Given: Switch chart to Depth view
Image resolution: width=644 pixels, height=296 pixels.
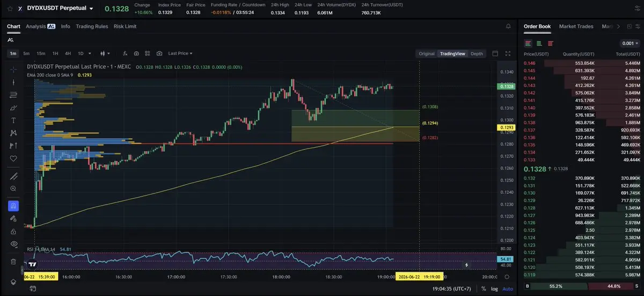Looking at the screenshot, I should (477, 53).
